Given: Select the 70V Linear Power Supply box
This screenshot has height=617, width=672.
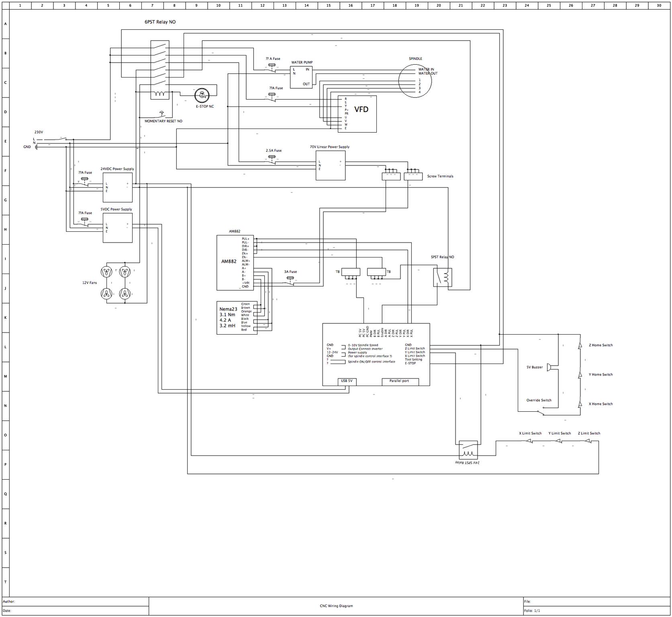Looking at the screenshot, I should pyautogui.click(x=330, y=165).
